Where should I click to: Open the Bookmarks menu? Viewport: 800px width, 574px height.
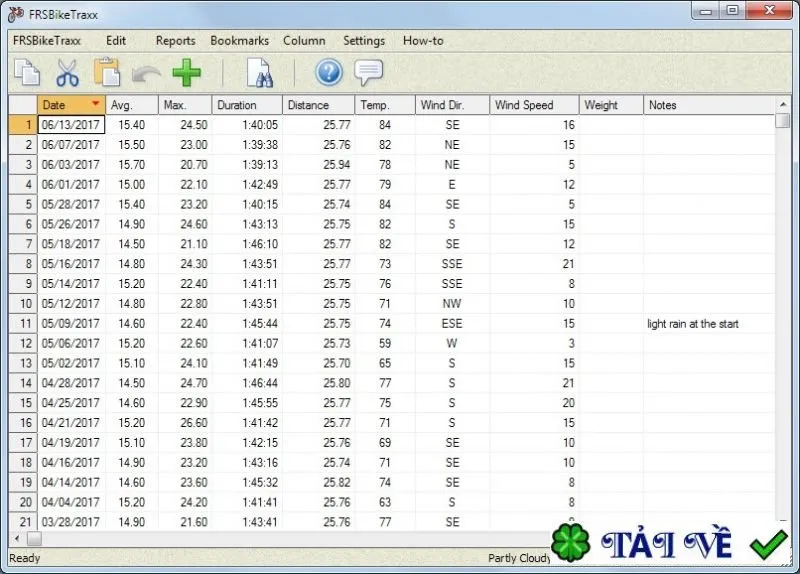239,41
